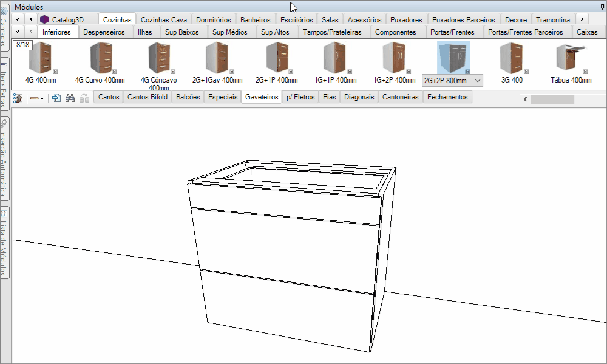Click the go up one level icon
The width and height of the screenshot is (607, 364).
click(18, 98)
